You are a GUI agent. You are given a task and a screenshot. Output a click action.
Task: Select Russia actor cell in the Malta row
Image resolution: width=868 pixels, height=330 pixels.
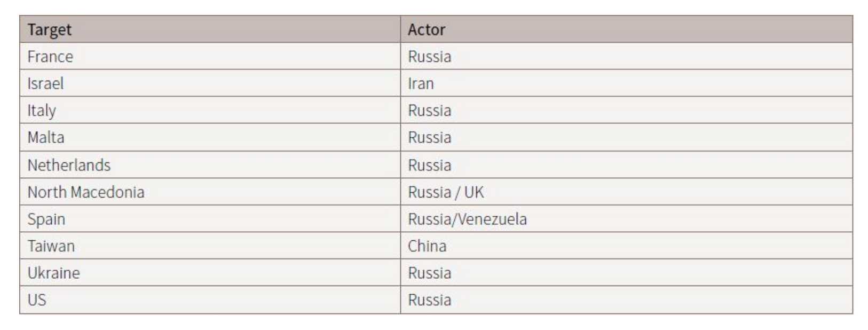pyautogui.click(x=430, y=138)
